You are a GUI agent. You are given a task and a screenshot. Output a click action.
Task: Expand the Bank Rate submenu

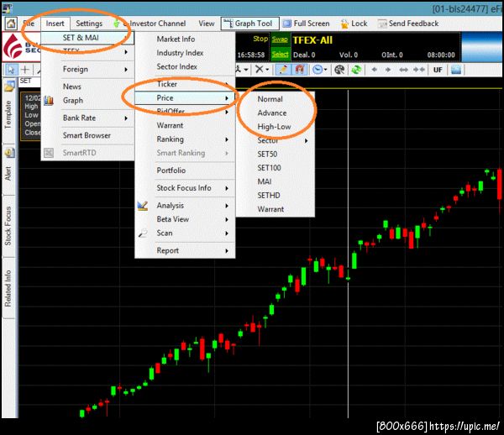pyautogui.click(x=87, y=118)
